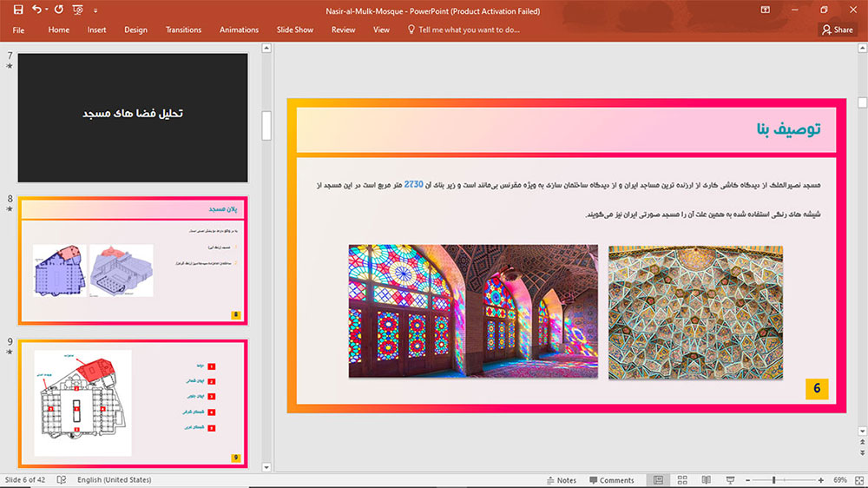Click the Save icon in quick access toolbar

[18, 10]
